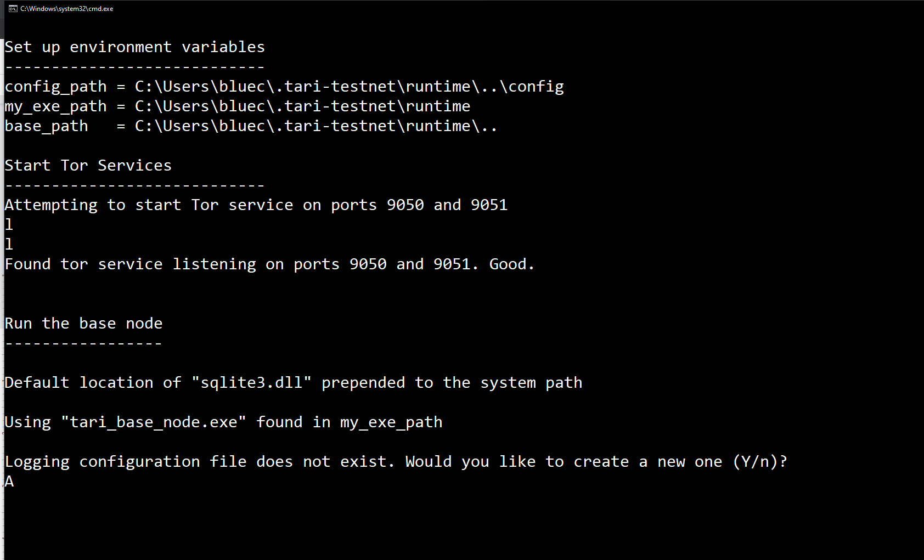The width and height of the screenshot is (924, 560).
Task: Open the cmd.exe title bar icon menu
Action: coord(13,9)
